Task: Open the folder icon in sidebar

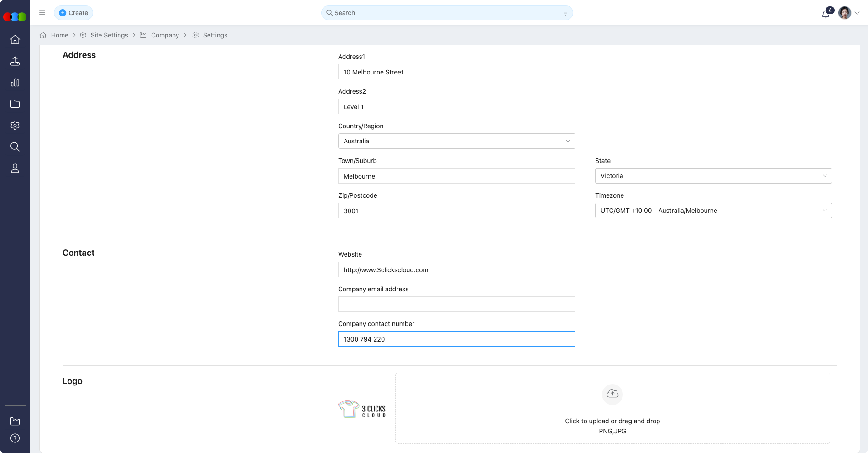Action: tap(15, 104)
